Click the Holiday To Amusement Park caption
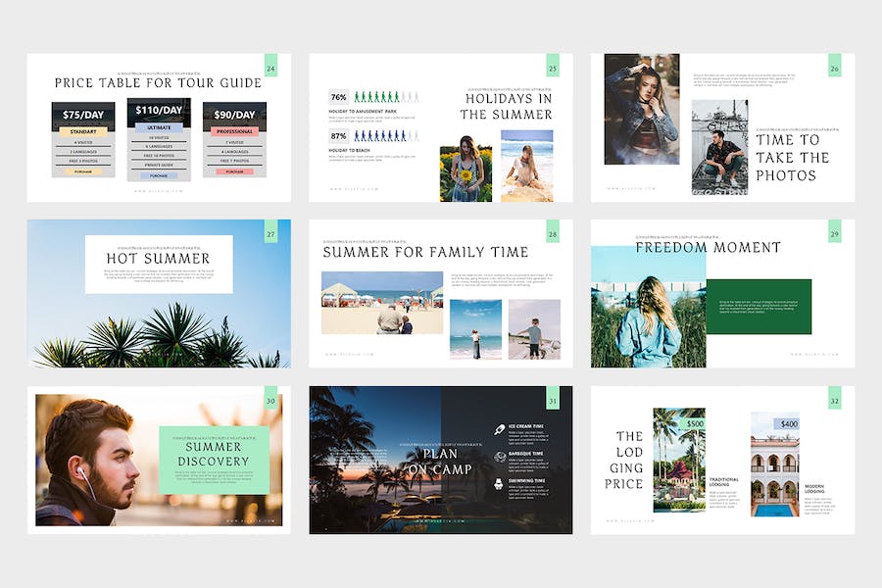882x588 pixels. [x=363, y=112]
